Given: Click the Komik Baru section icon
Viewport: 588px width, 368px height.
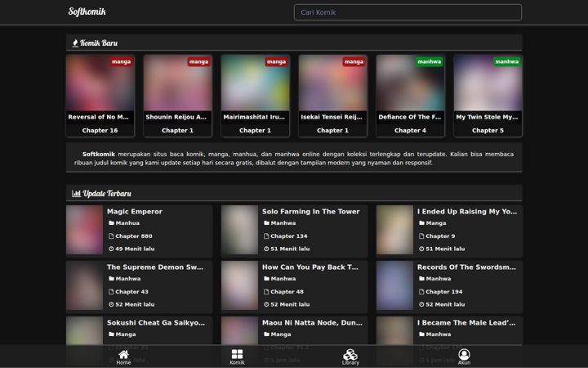Looking at the screenshot, I should tap(75, 43).
